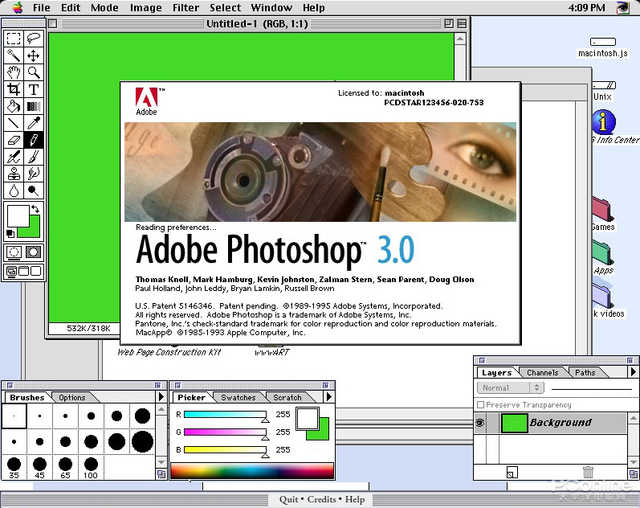Choose the Eraser tool

13,140
